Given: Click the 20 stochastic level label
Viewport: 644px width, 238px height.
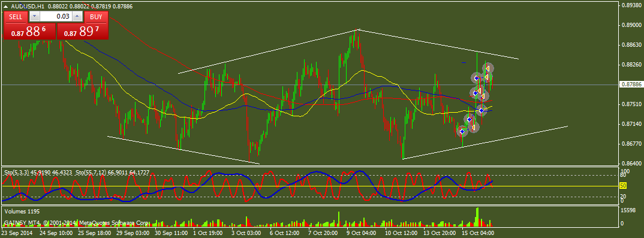Looking at the screenshot, I should (624, 196).
